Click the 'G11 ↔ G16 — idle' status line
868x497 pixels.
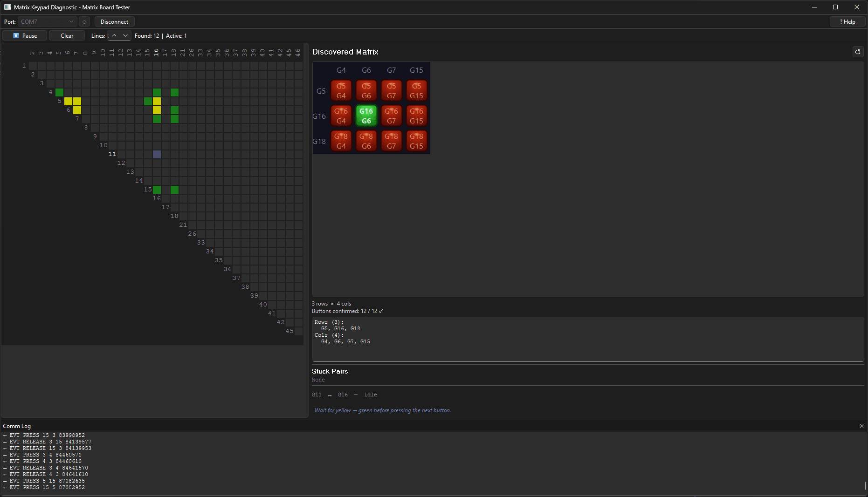[x=344, y=395]
